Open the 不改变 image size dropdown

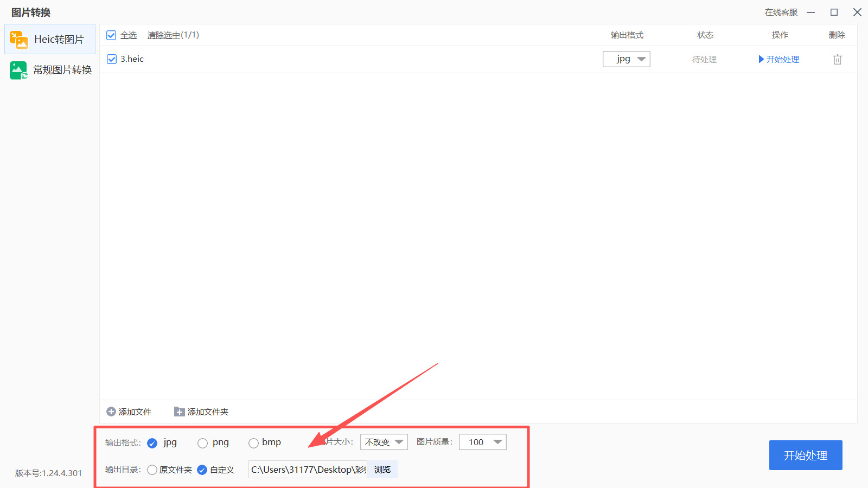pyautogui.click(x=384, y=442)
